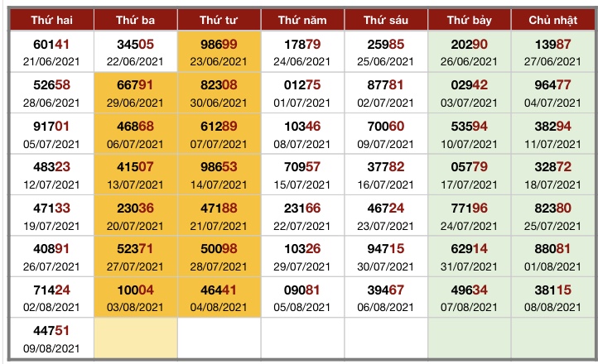Viewport: 598px width, 364px height.
Task: Select the cell dated 13/07/2021
Action: click(x=135, y=175)
